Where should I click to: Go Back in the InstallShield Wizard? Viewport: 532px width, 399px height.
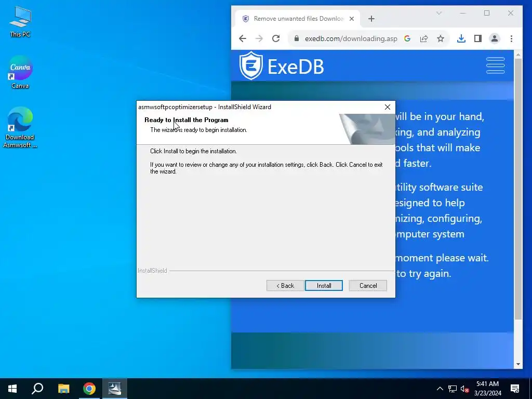tap(285, 286)
